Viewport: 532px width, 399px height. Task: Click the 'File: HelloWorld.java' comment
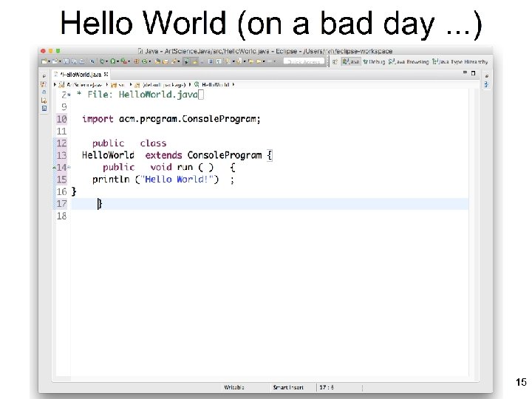(x=143, y=95)
